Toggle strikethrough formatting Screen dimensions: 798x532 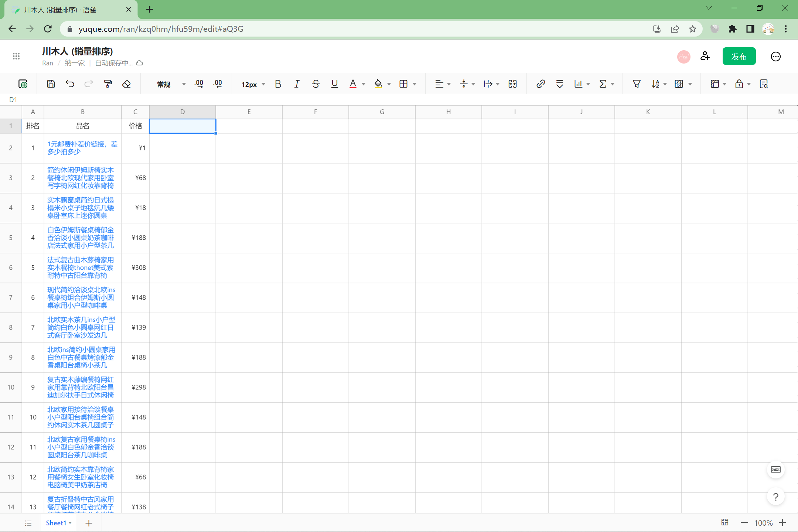(316, 84)
